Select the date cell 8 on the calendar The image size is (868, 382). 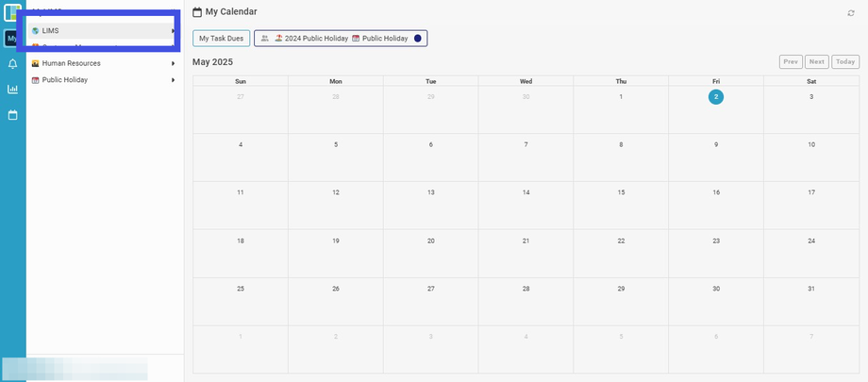pos(621,158)
